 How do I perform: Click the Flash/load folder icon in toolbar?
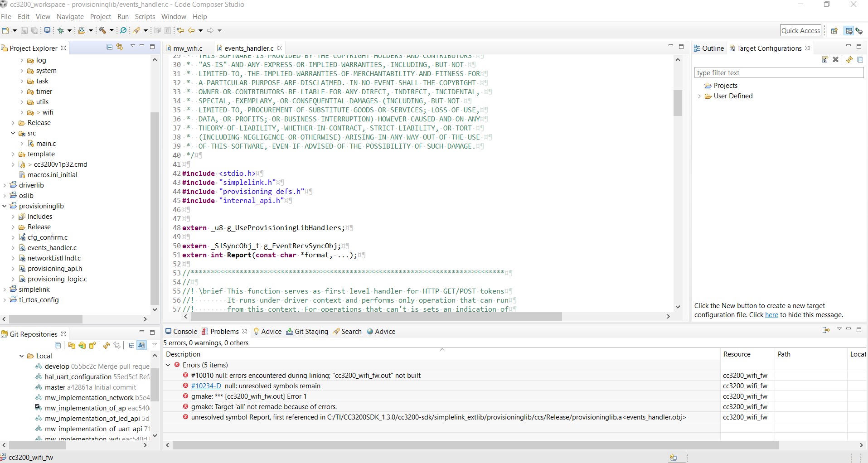point(82,30)
